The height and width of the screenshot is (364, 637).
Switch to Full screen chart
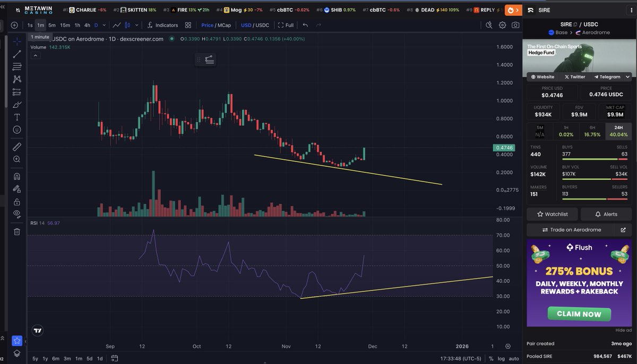click(x=286, y=25)
